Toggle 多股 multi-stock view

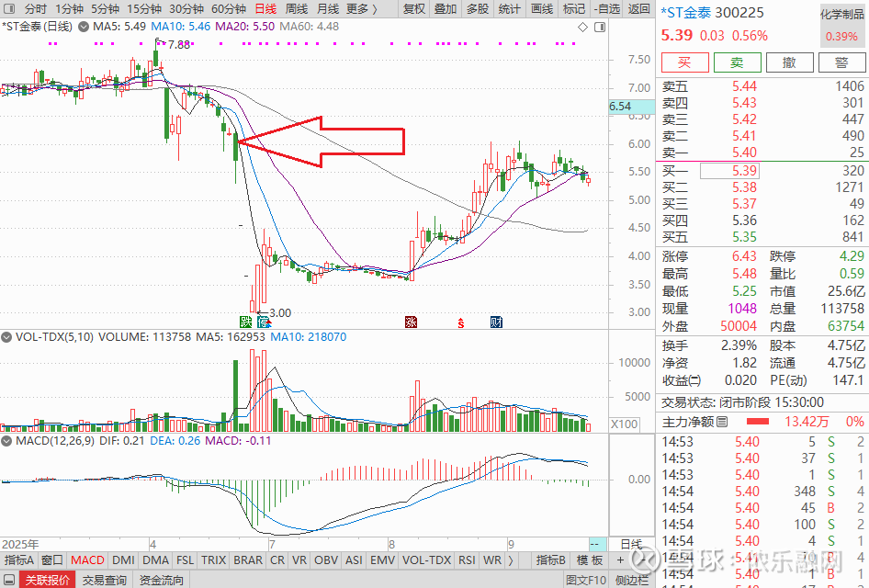(x=477, y=9)
